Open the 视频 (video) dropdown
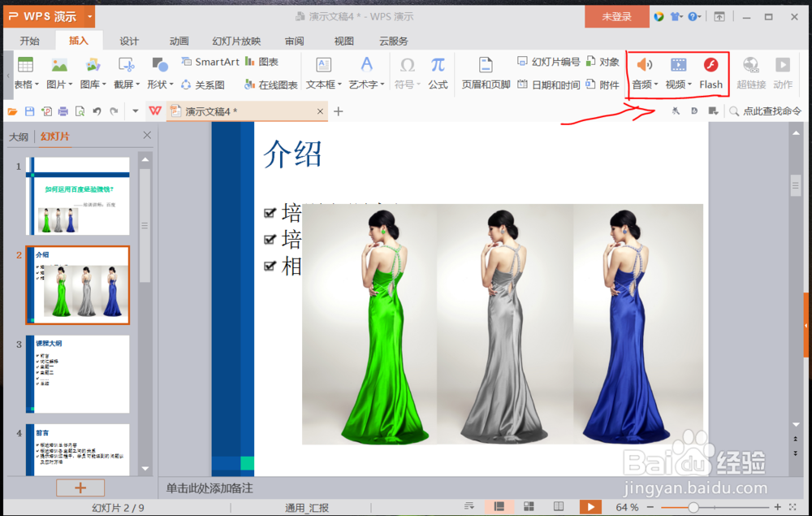 [x=676, y=73]
